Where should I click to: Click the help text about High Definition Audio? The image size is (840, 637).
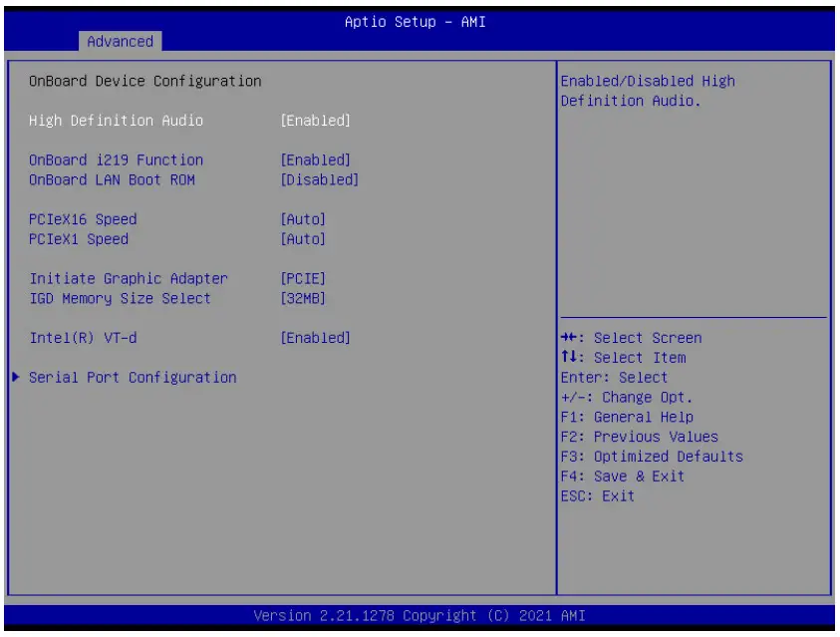point(648,91)
